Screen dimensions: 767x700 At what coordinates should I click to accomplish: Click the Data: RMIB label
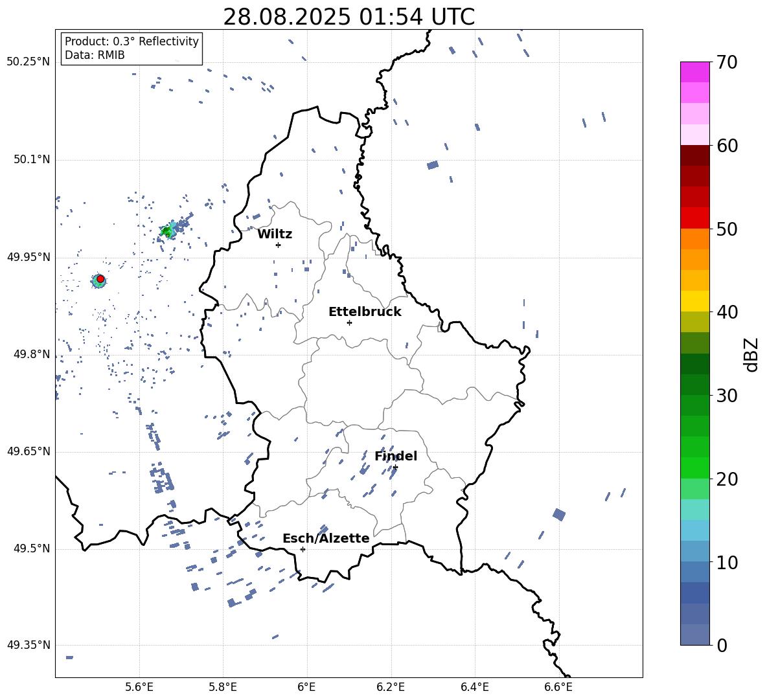tap(95, 55)
